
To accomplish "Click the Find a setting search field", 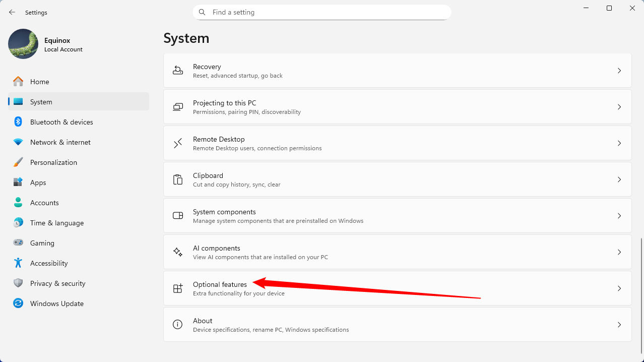I will (x=321, y=12).
